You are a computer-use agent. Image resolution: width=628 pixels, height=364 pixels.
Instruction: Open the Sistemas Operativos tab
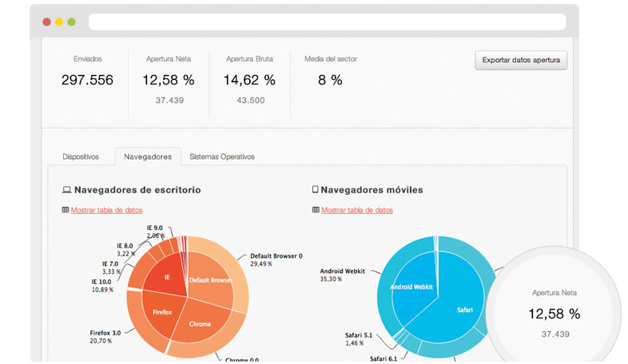tap(222, 156)
